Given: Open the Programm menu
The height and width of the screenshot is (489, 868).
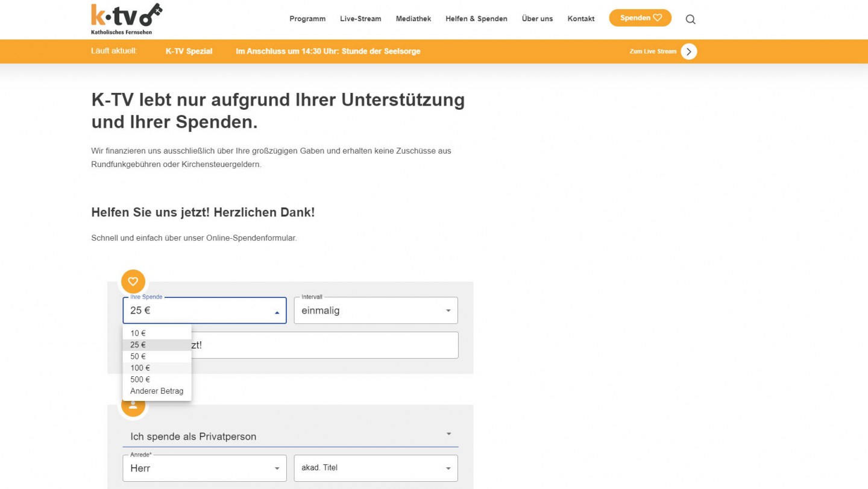Looking at the screenshot, I should (x=307, y=19).
